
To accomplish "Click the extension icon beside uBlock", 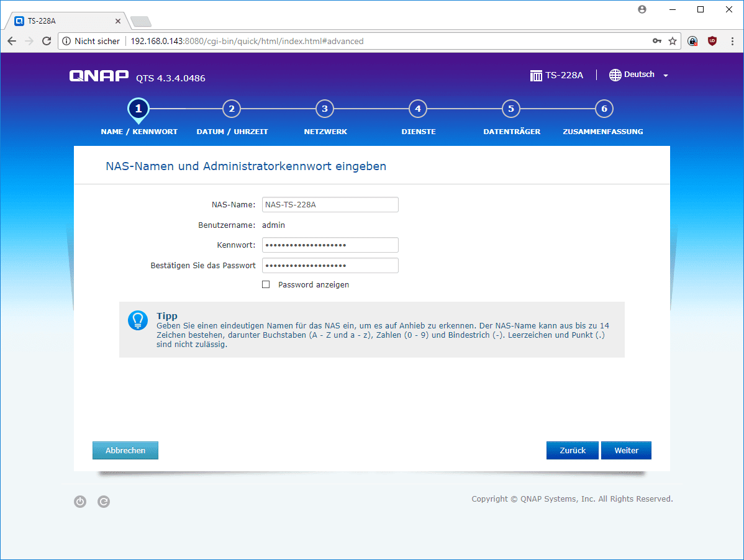I will tap(692, 41).
